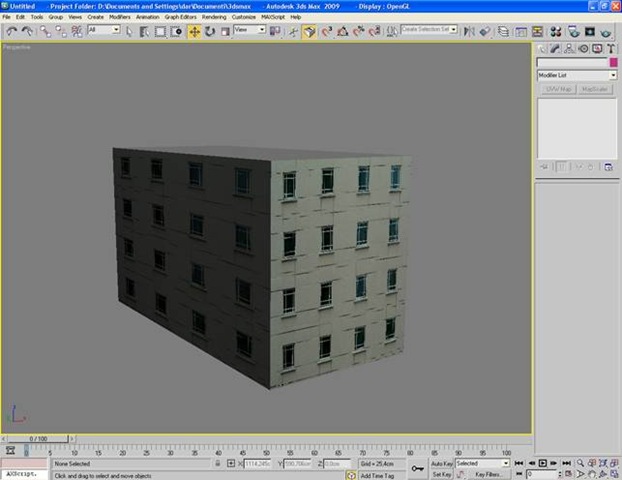Open the Motion panel wheel icon
622x480 pixels.
tap(582, 47)
